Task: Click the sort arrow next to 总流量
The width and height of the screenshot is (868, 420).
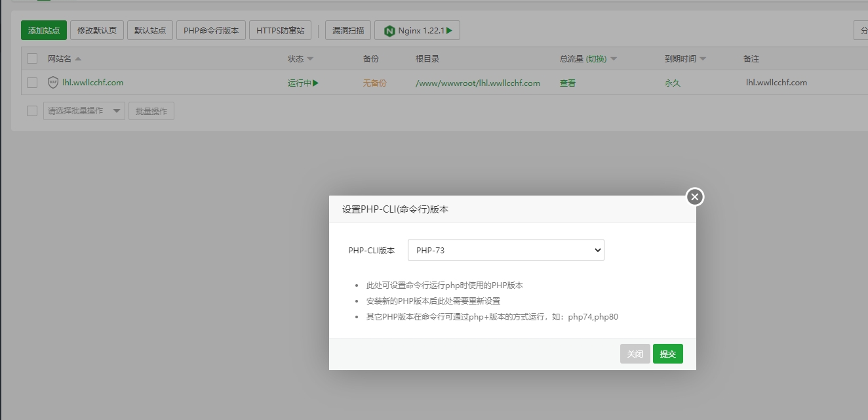Action: [x=614, y=59]
